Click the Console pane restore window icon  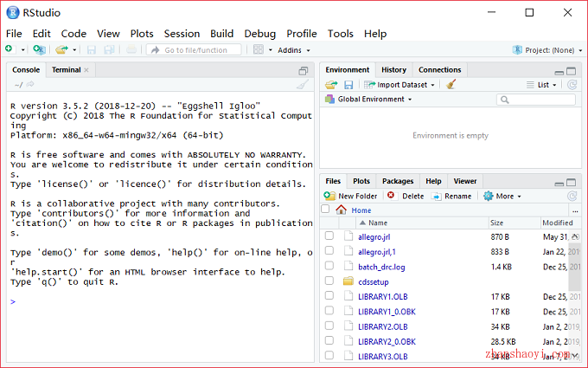[x=303, y=71]
